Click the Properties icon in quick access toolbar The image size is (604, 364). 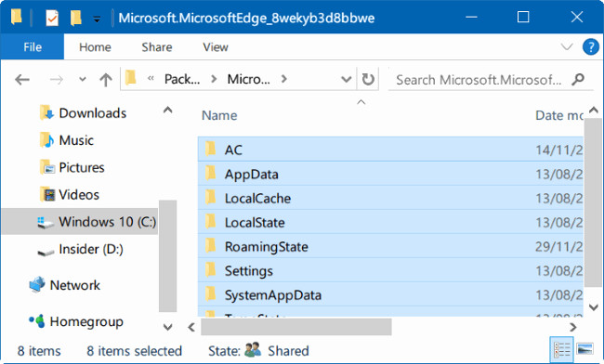[x=52, y=18]
